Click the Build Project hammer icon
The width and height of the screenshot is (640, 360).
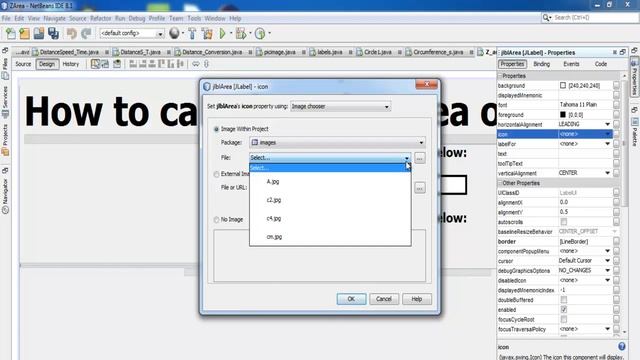coord(192,33)
